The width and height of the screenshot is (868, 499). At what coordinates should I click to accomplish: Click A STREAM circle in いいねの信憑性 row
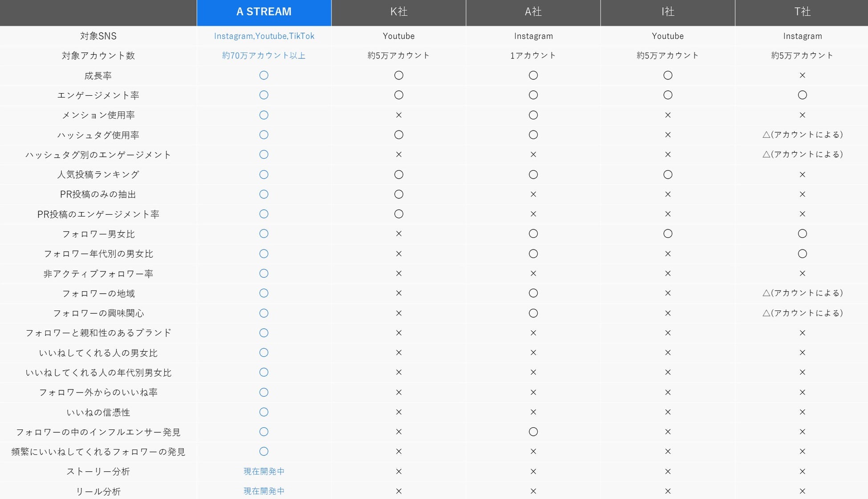coord(264,412)
